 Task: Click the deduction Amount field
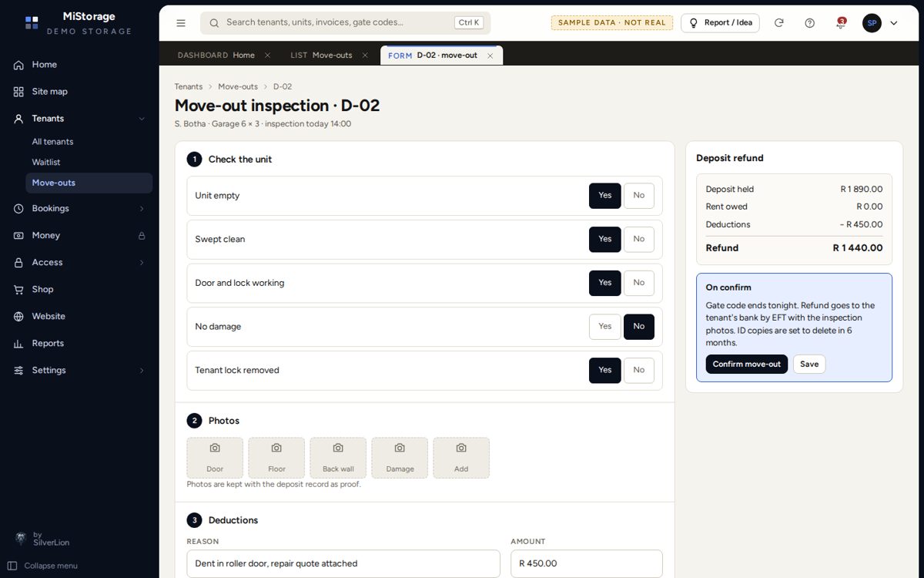587,563
